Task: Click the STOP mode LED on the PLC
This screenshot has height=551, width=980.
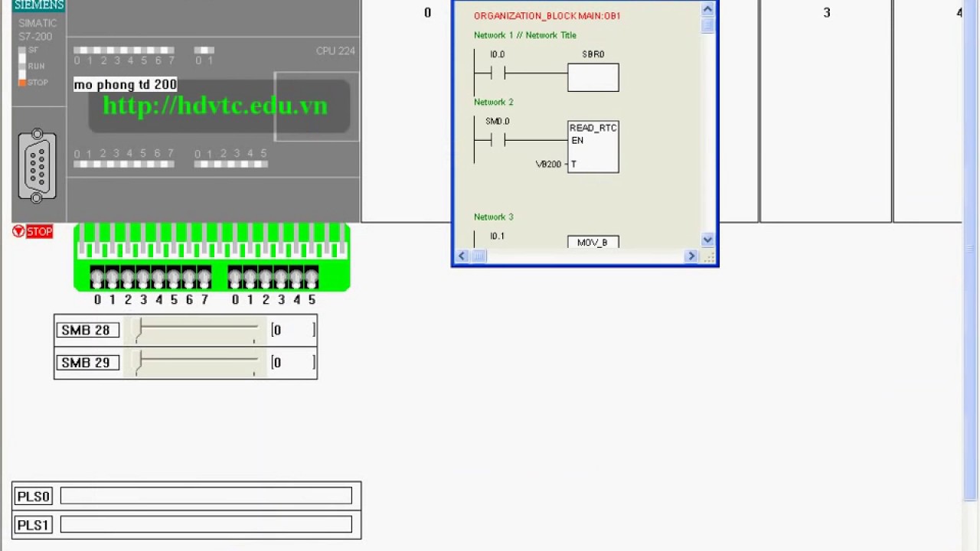Action: tap(22, 82)
